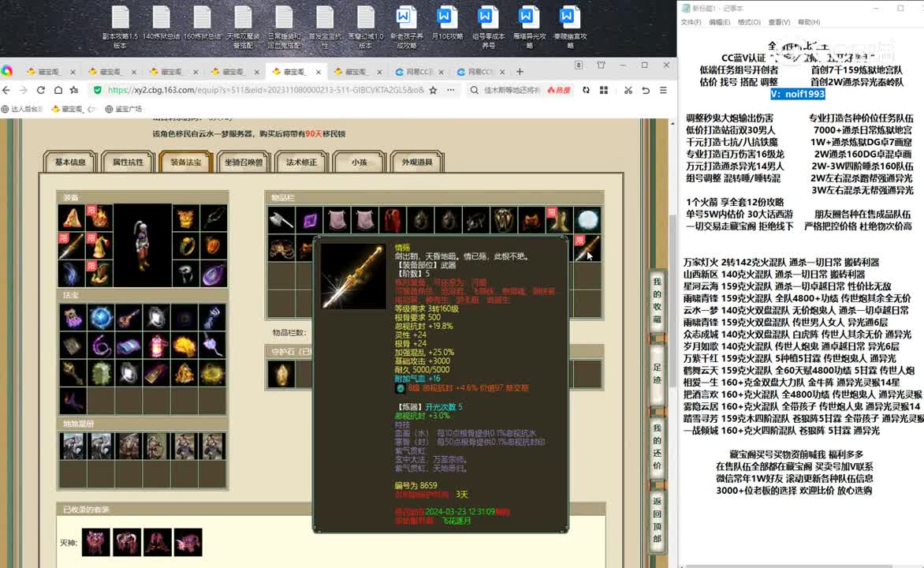Click highlighted text V: noif1993 in Notepad
Viewport: 924px width, 568px height.
pyautogui.click(x=797, y=95)
